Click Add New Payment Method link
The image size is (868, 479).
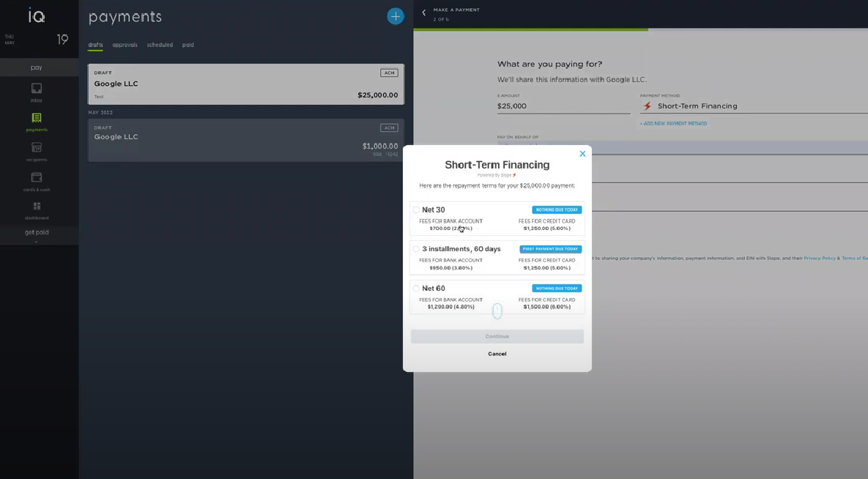click(x=673, y=124)
